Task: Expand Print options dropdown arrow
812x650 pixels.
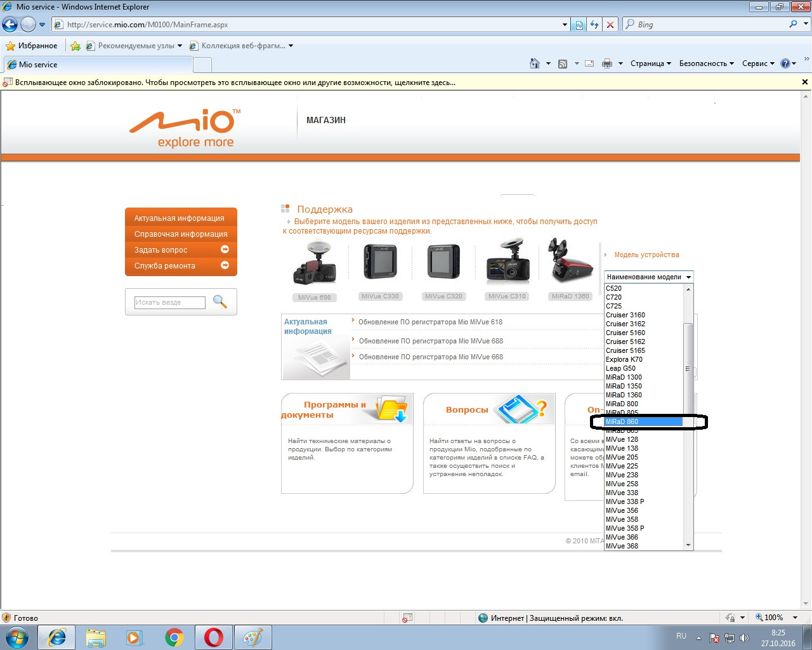Action: (x=620, y=63)
